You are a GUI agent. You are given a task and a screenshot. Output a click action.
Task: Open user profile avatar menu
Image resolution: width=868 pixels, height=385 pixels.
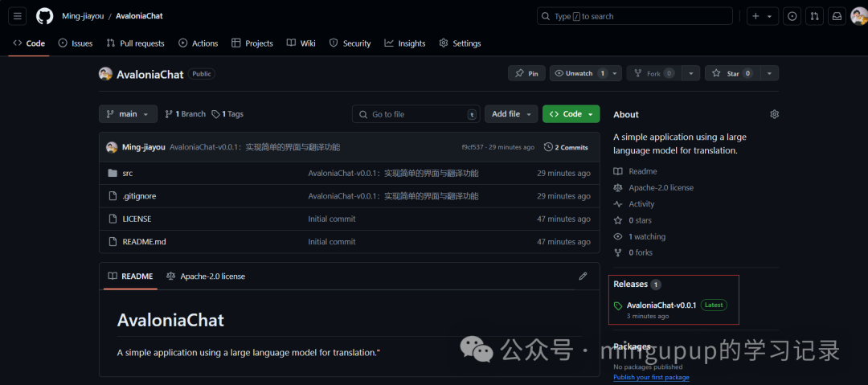pyautogui.click(x=858, y=16)
